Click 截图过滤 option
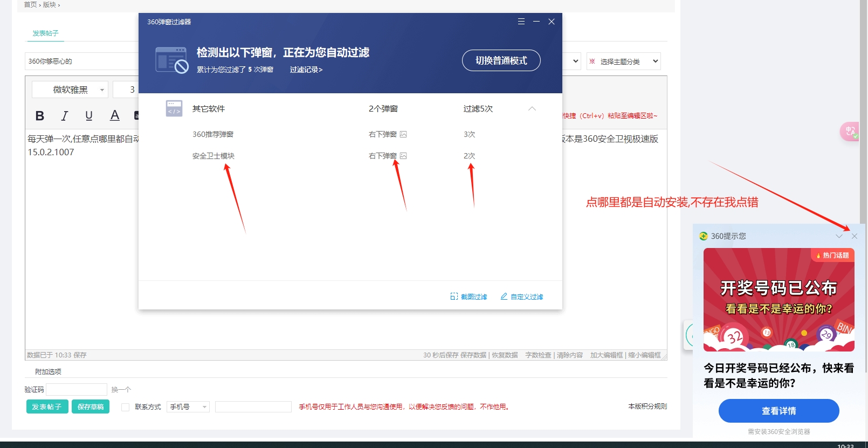The width and height of the screenshot is (868, 448). (469, 297)
